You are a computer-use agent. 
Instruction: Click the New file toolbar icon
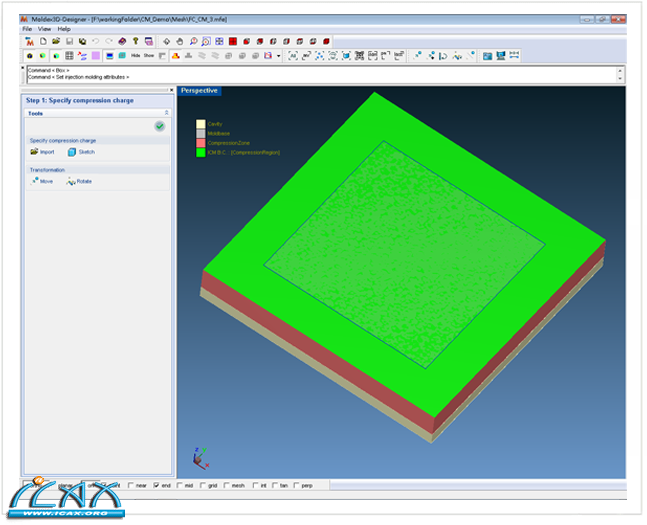click(43, 41)
